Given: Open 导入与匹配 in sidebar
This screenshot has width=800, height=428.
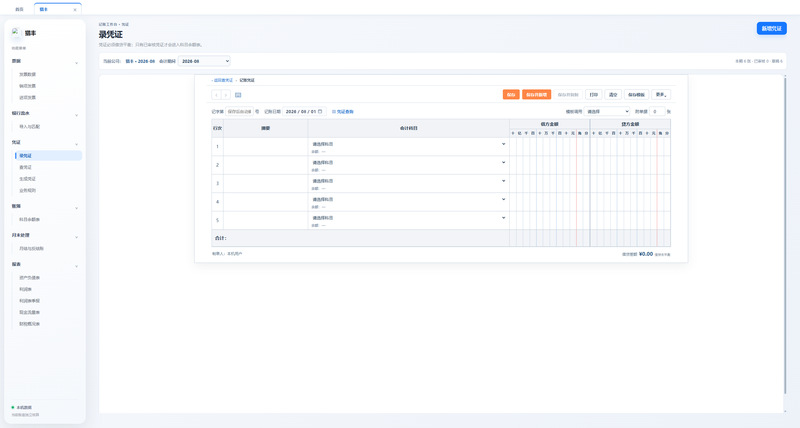Looking at the screenshot, I should pos(30,127).
